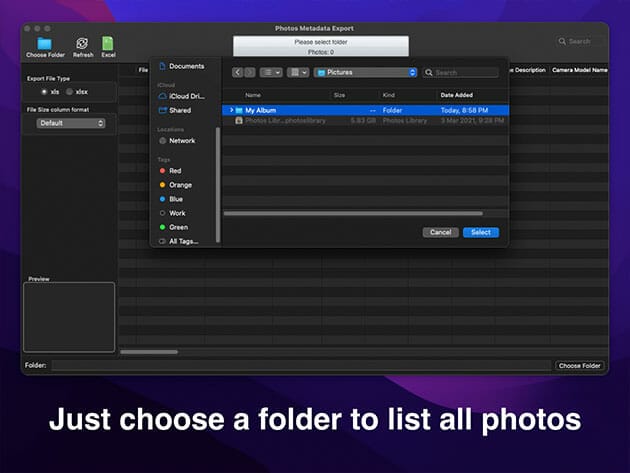The image size is (630, 473).
Task: Open the File Size column format dropdown
Action: [70, 123]
